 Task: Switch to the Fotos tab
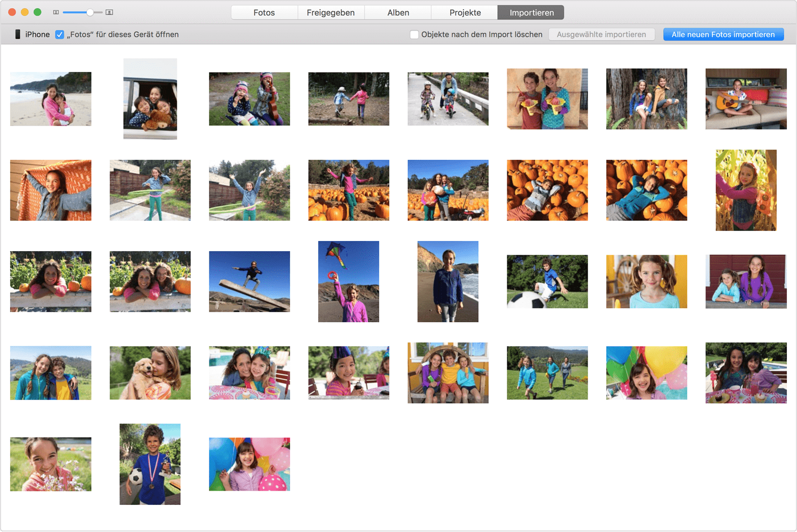[x=264, y=13]
